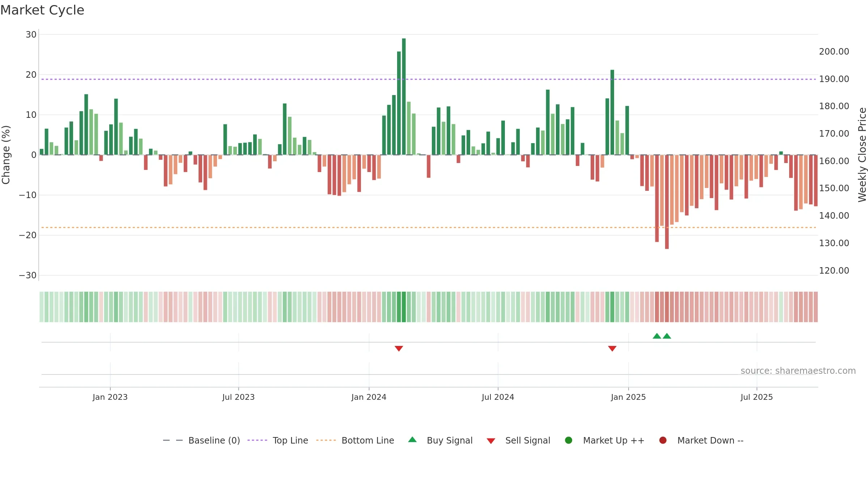The image size is (868, 488).
Task: Click the Jan 2025 axis label
Action: point(628,397)
